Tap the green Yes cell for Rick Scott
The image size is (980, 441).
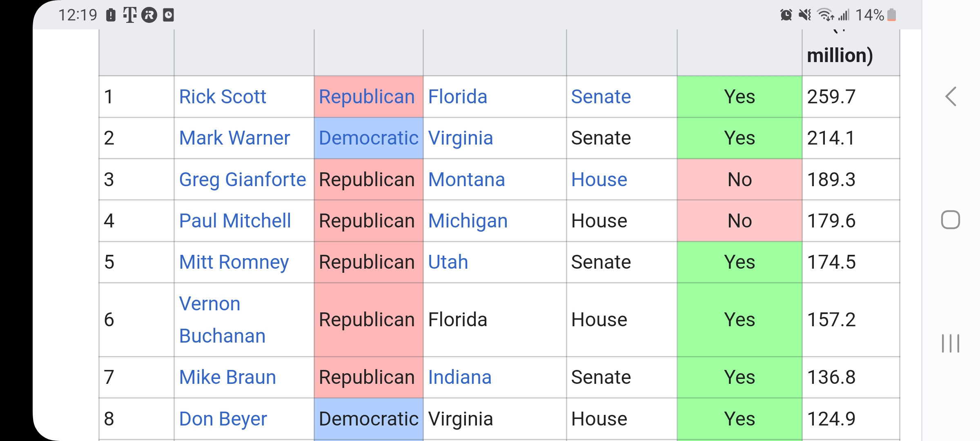coord(739,97)
